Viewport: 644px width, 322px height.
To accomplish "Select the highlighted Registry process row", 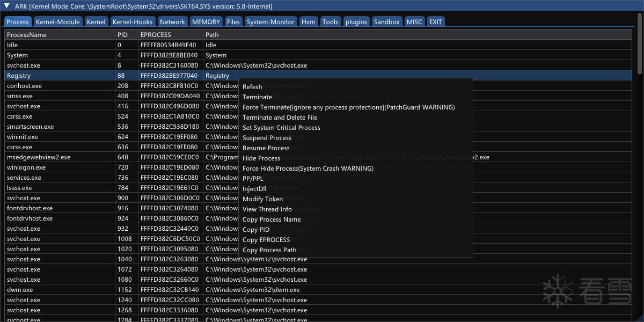I will click(x=318, y=76).
